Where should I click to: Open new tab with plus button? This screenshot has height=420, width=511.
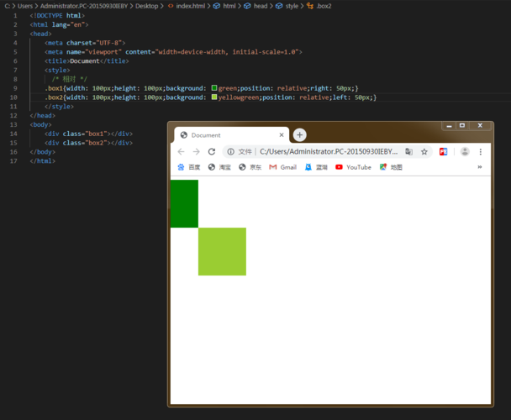point(299,135)
